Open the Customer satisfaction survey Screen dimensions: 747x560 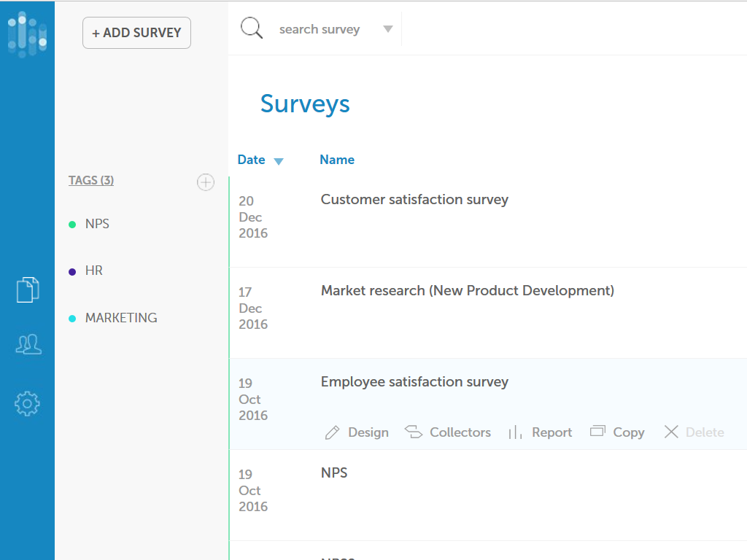click(x=414, y=199)
